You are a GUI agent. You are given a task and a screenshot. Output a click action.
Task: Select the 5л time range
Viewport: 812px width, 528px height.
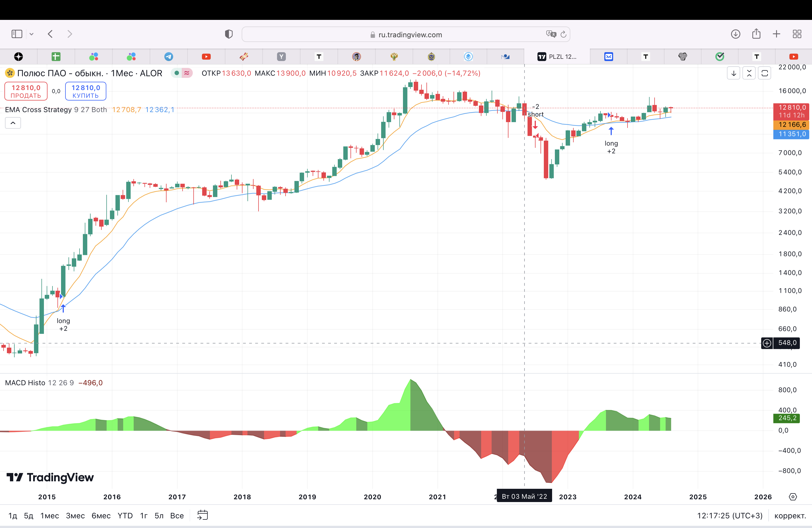[159, 515]
